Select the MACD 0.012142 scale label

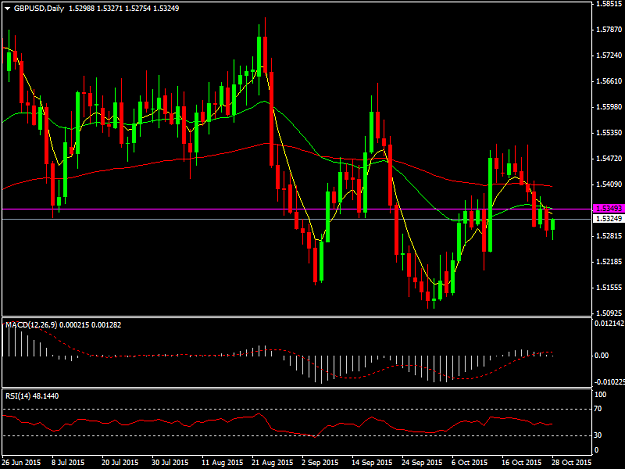click(609, 324)
